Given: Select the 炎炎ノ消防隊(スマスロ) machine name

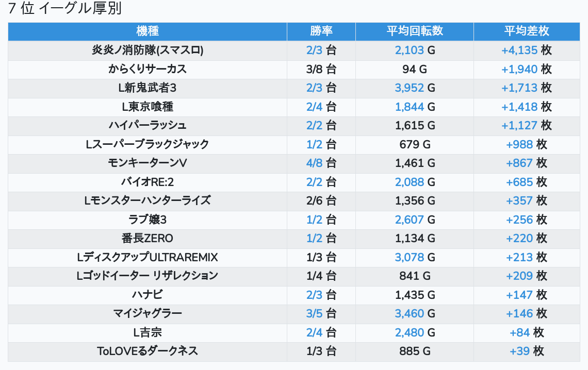Looking at the screenshot, I should [x=148, y=50].
